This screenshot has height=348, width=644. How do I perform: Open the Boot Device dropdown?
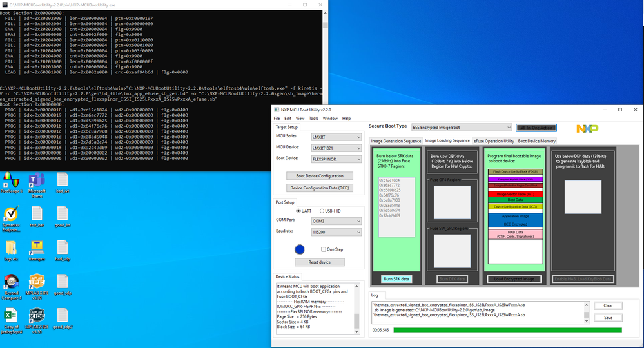(337, 159)
